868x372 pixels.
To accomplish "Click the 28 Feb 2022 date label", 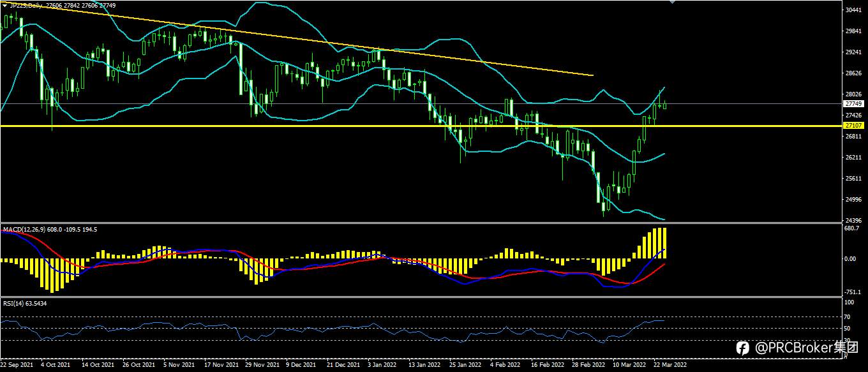I will (588, 366).
